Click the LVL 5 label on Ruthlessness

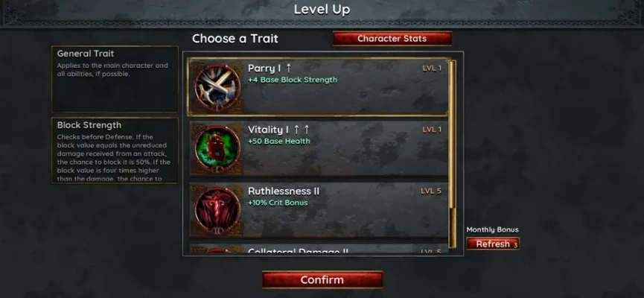[x=431, y=191]
